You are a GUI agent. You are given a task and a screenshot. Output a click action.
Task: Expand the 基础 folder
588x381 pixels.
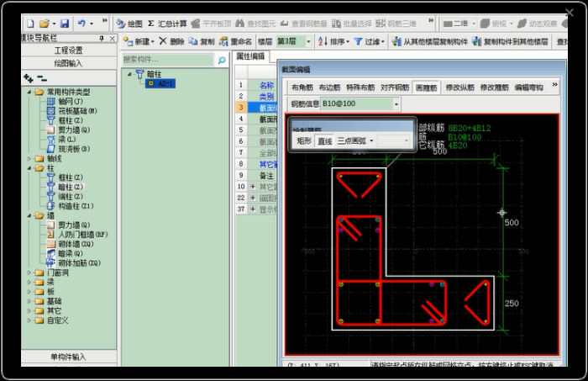(x=29, y=301)
